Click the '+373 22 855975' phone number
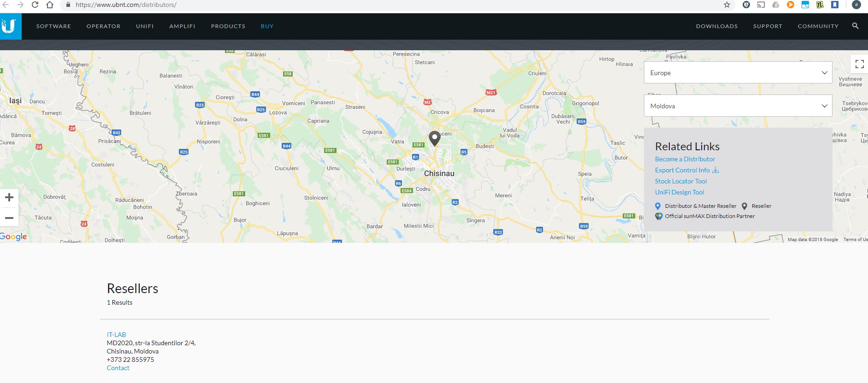 tap(130, 359)
